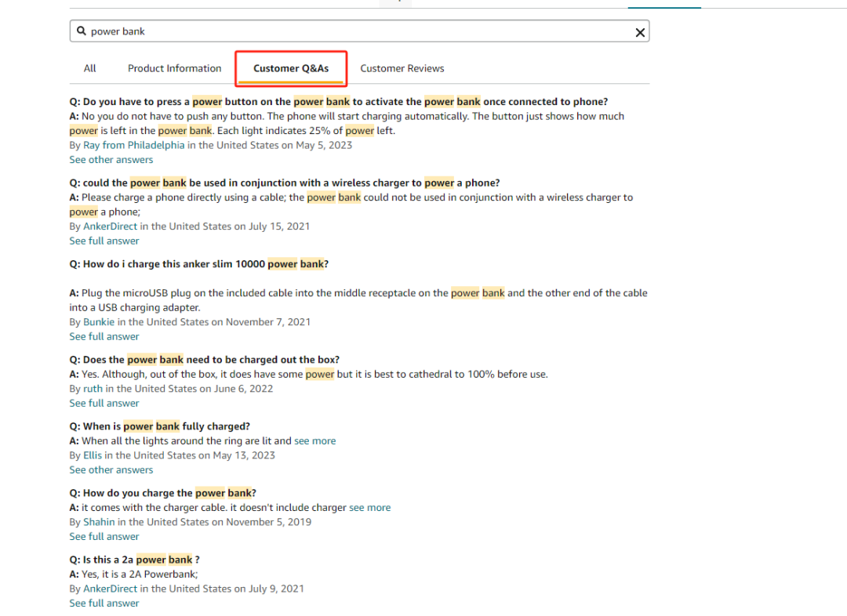The width and height of the screenshot is (847, 616).
Task: Clear the search box with the X icon
Action: (x=640, y=32)
